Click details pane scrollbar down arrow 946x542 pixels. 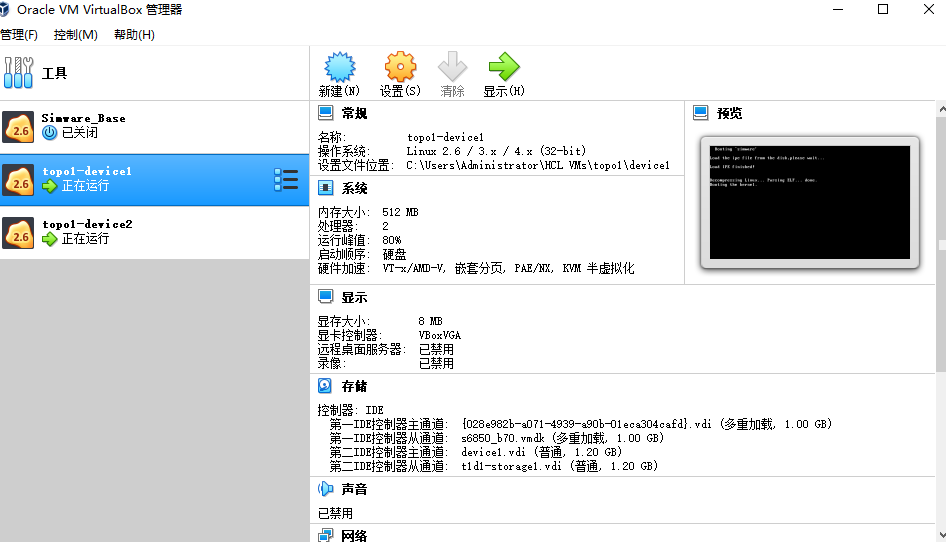click(942, 535)
